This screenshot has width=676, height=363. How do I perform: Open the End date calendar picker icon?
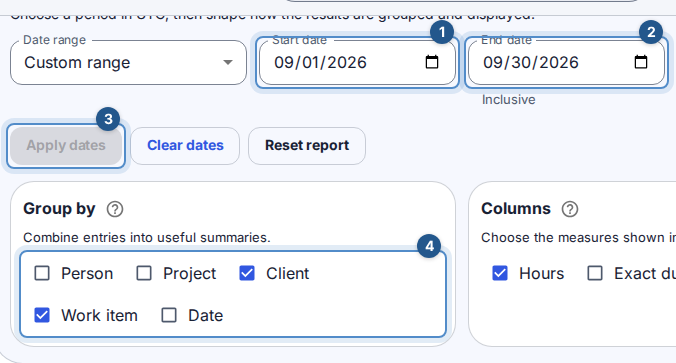641,62
